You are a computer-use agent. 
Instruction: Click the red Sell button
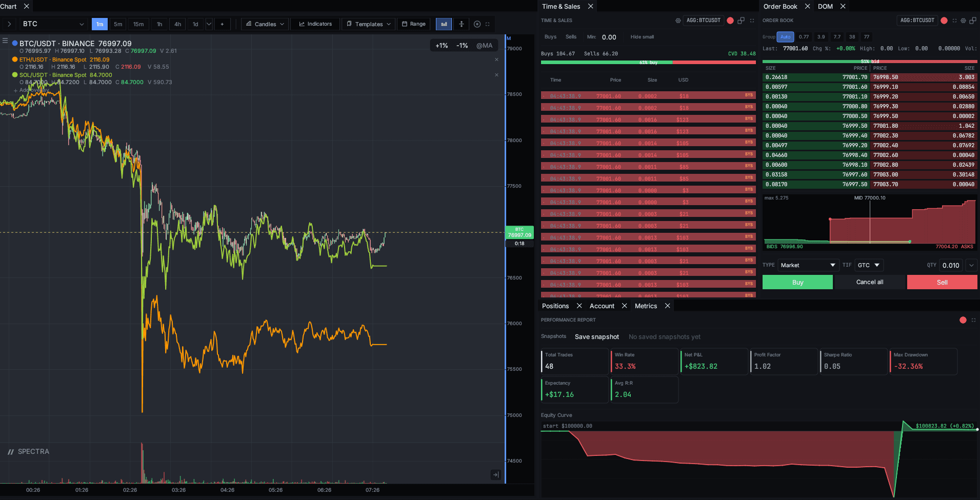coord(942,282)
